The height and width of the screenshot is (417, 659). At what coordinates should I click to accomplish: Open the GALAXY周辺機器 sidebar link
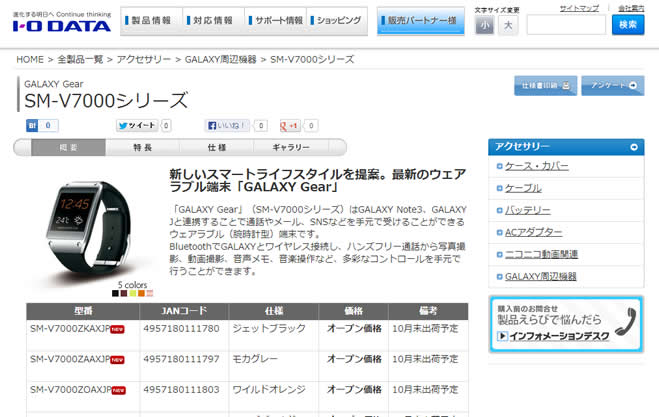pos(540,277)
